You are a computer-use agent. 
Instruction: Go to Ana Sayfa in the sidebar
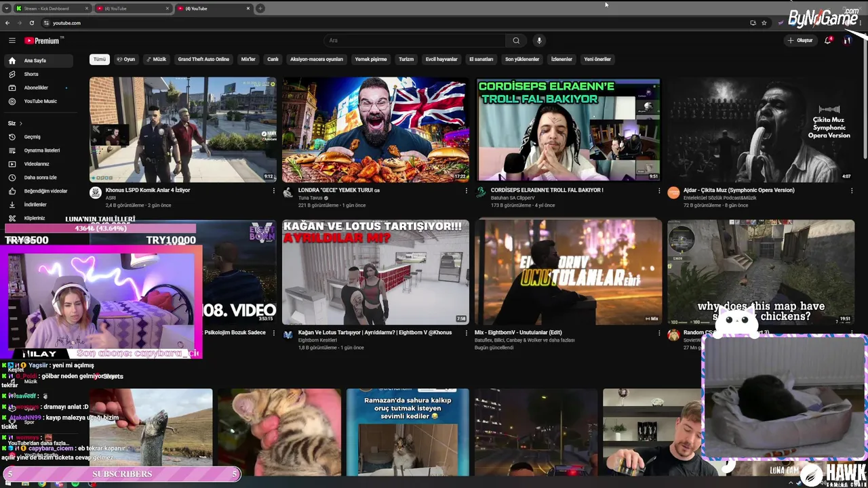[x=38, y=60]
